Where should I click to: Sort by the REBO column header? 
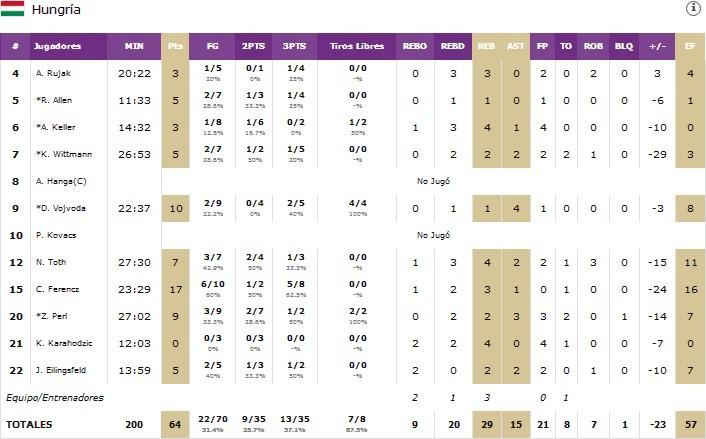click(415, 46)
